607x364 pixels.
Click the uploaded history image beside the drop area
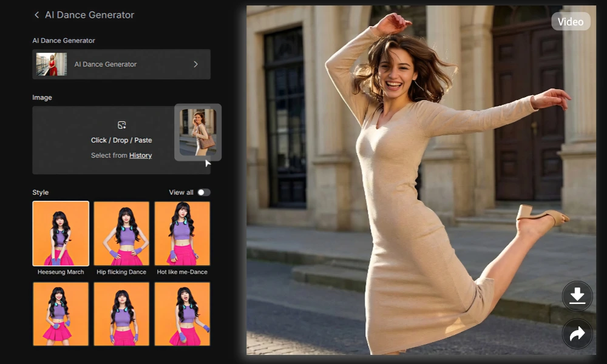coord(198,132)
